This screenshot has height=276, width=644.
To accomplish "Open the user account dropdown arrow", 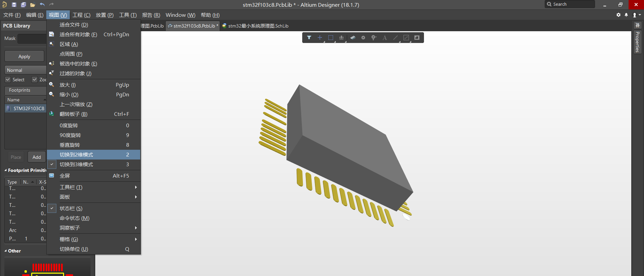I will coord(640,15).
